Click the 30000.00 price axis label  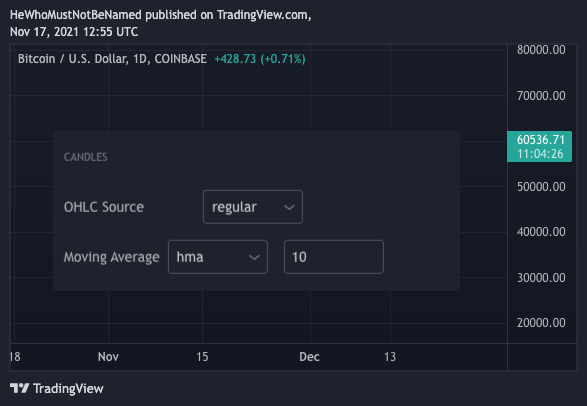click(541, 278)
